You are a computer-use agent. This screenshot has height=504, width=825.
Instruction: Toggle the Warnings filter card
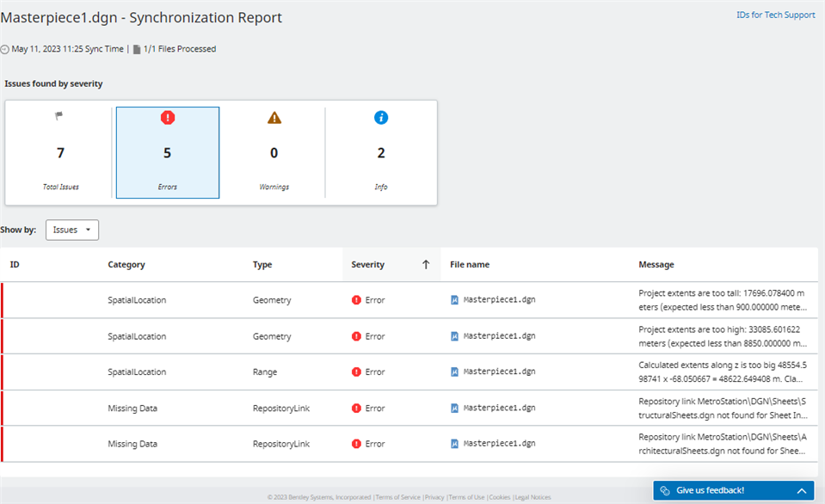[274, 152]
